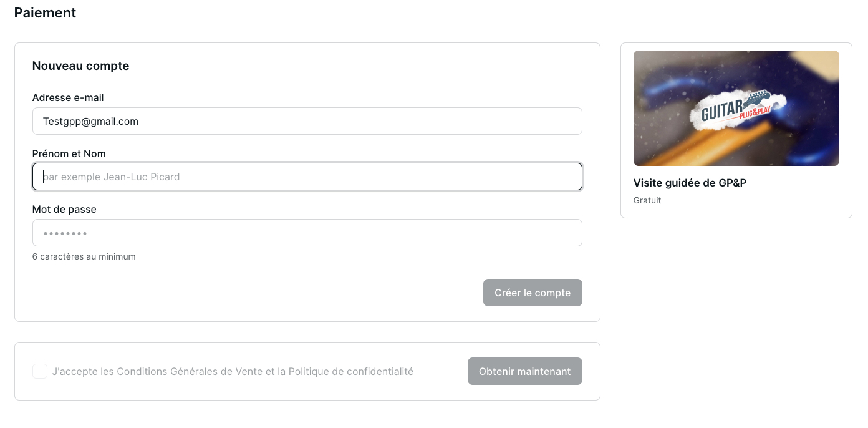Image resolution: width=868 pixels, height=428 pixels.
Task: Click the Prénom et Nom label
Action: (69, 153)
